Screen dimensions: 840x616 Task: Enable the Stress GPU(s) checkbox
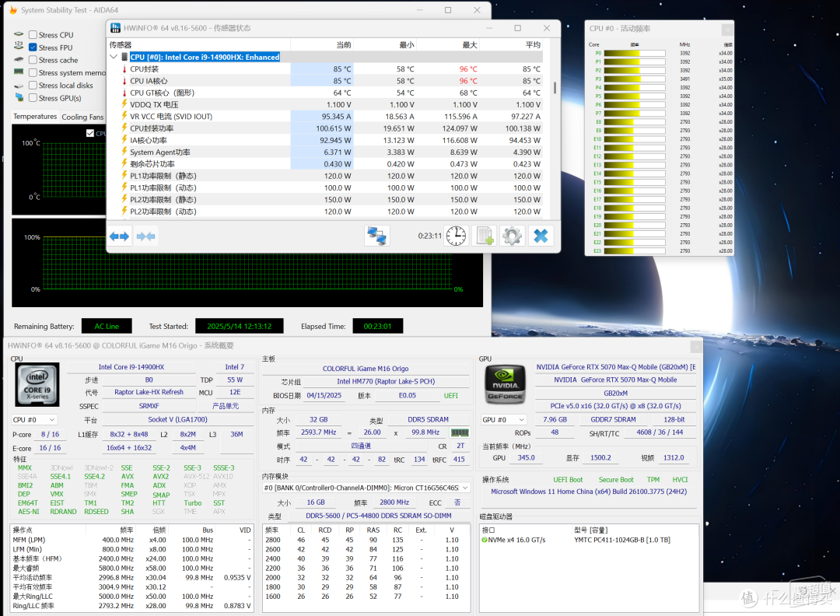(33, 98)
